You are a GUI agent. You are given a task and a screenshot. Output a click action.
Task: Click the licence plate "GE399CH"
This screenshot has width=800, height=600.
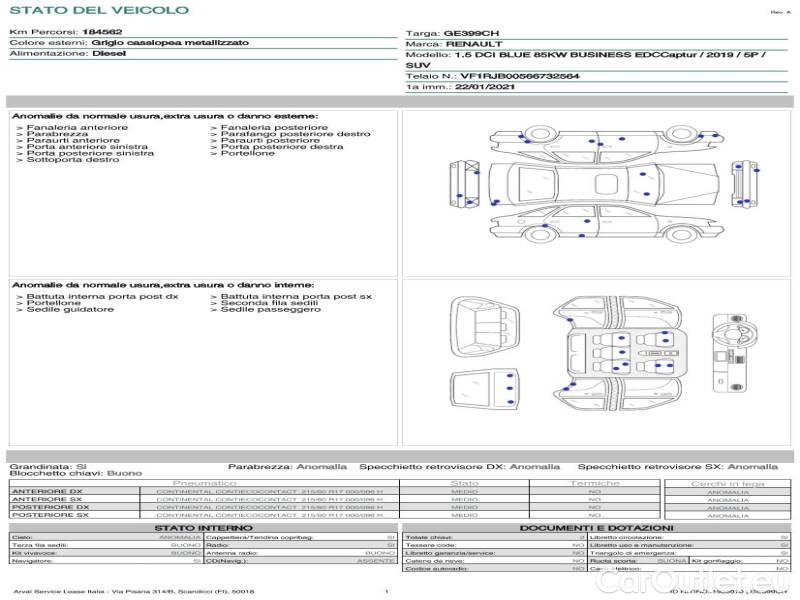click(x=471, y=33)
